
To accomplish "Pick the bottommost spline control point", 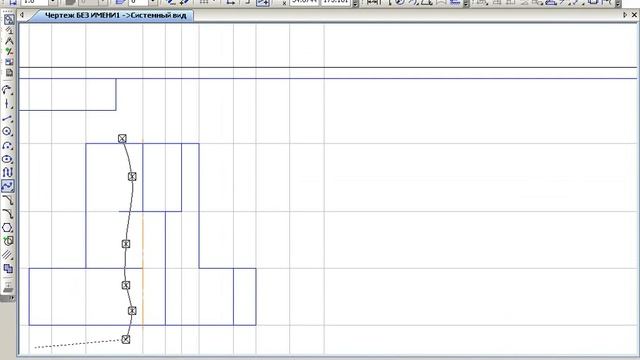I will pyautogui.click(x=126, y=339).
